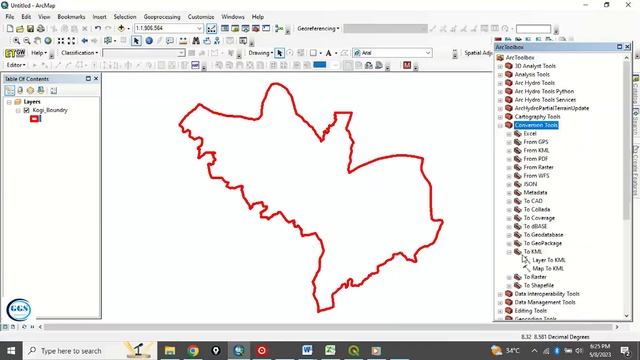Create a new map document
Image resolution: width=640 pixels, height=360 pixels.
(x=10, y=29)
